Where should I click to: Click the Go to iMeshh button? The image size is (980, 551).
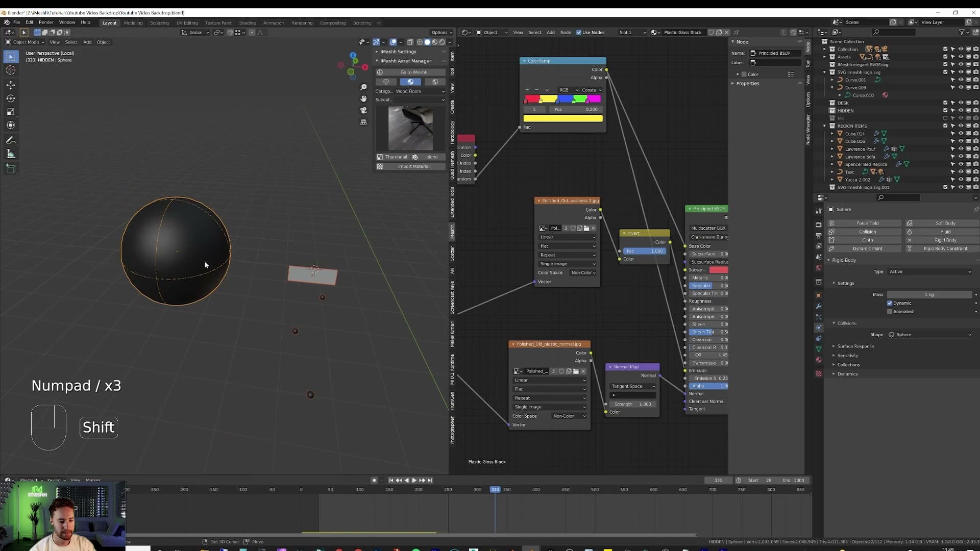[x=410, y=72]
